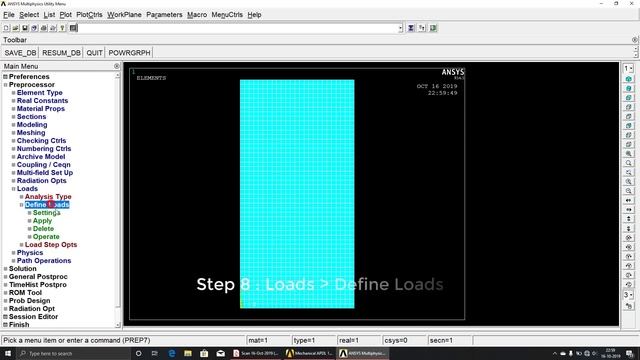This screenshot has height=360, width=640.
Task: Click the Box Zoom icon
Action: [629, 163]
